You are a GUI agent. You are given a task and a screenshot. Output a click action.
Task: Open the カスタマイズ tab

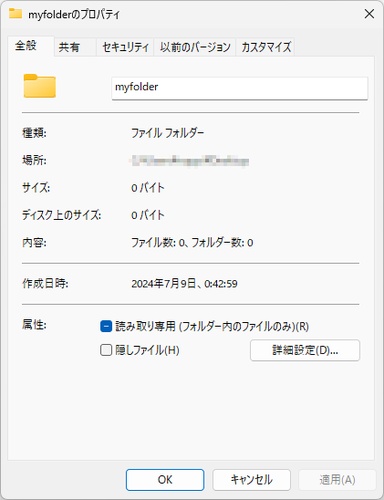[266, 47]
